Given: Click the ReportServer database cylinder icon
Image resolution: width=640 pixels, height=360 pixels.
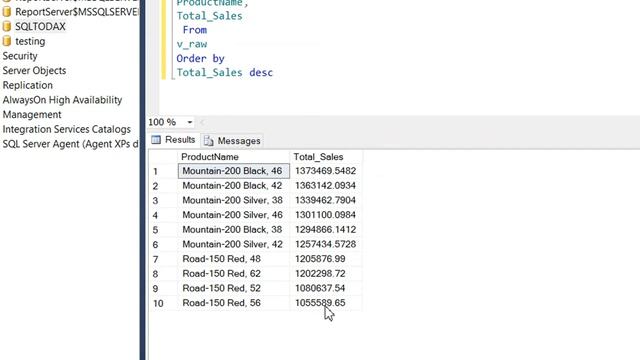Looking at the screenshot, I should 7,12.
